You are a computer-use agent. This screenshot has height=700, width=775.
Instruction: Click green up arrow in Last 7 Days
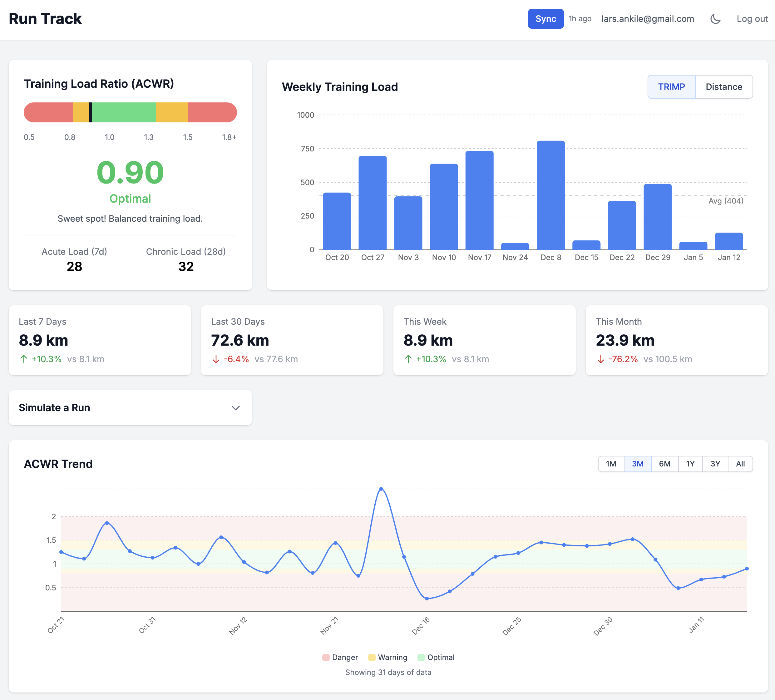coord(23,359)
